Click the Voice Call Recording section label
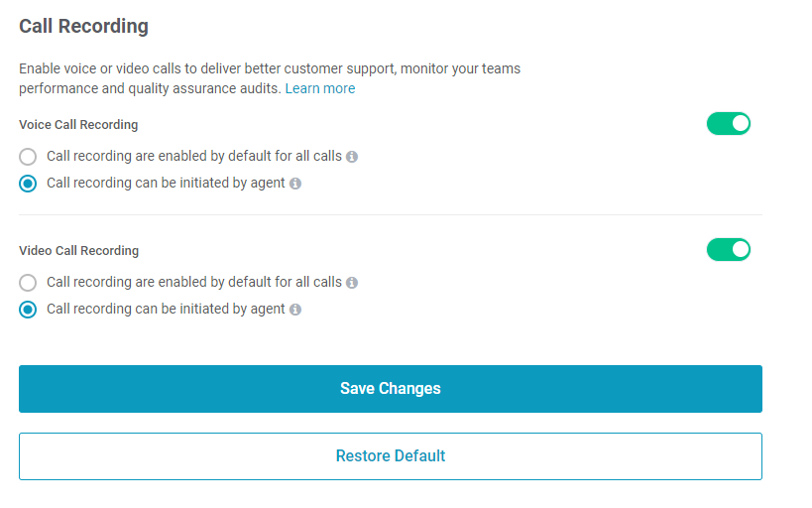 tap(78, 125)
